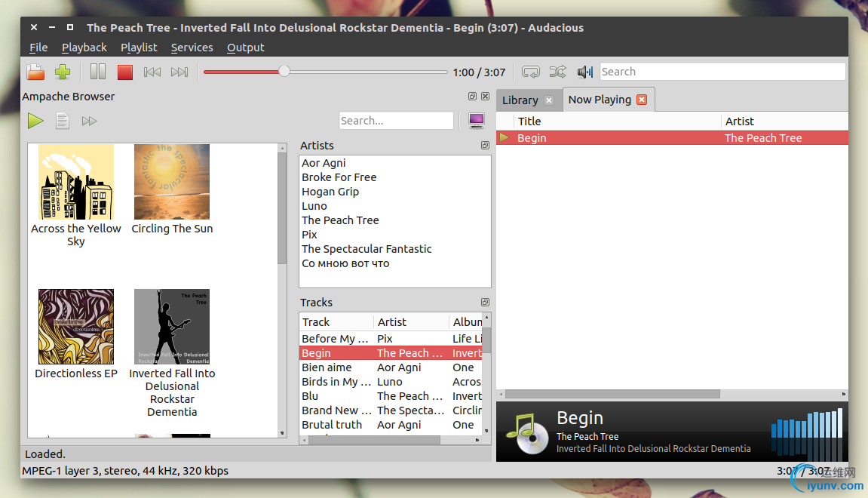Click the playback seek slider
The width and height of the screenshot is (868, 498).
click(326, 72)
